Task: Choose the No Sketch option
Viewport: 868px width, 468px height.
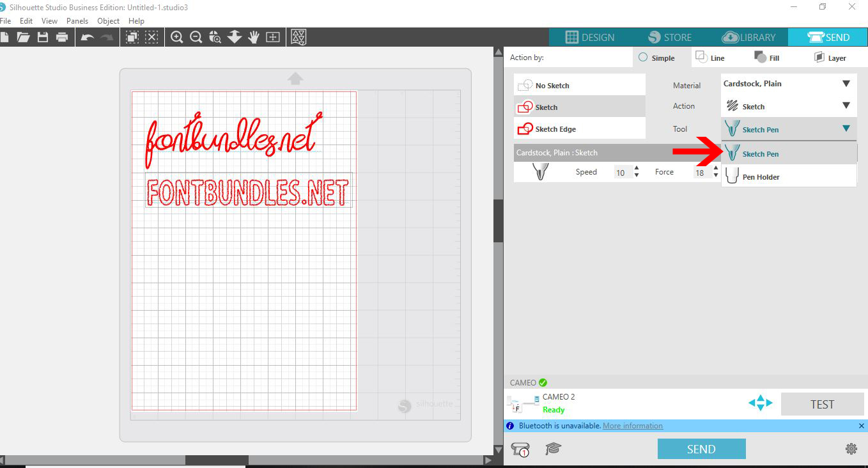Action: (580, 85)
